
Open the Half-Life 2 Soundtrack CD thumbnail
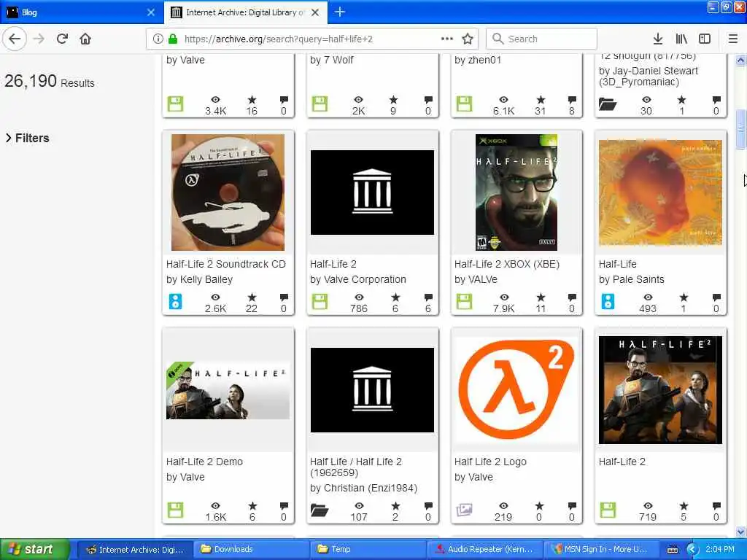pyautogui.click(x=228, y=192)
